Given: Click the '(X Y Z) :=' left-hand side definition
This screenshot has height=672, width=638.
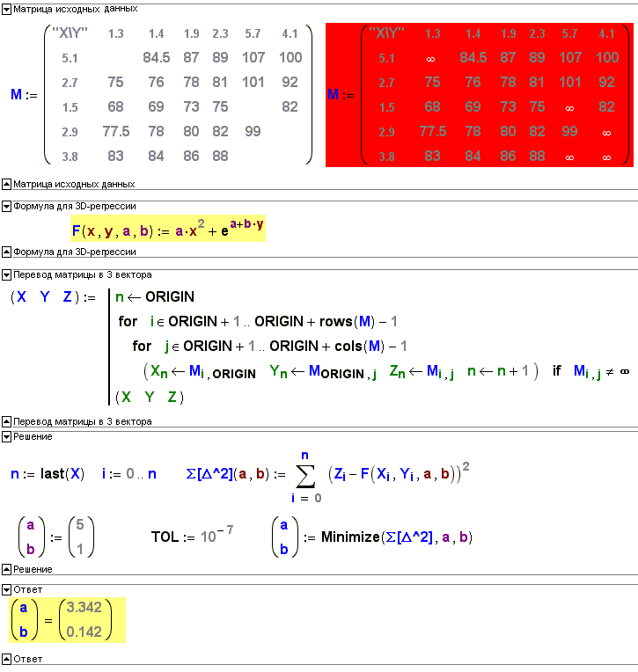Looking at the screenshot, I should click(x=53, y=297).
